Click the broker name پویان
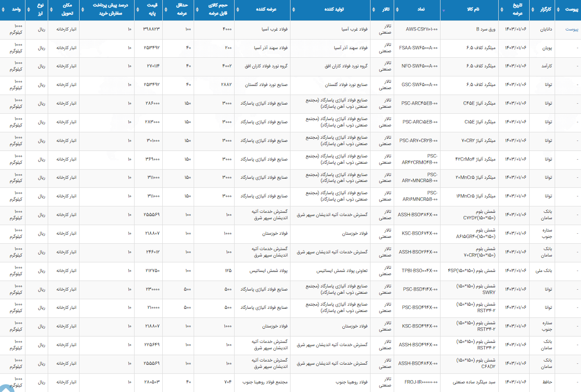The width and height of the screenshot is (581, 392). [547, 48]
